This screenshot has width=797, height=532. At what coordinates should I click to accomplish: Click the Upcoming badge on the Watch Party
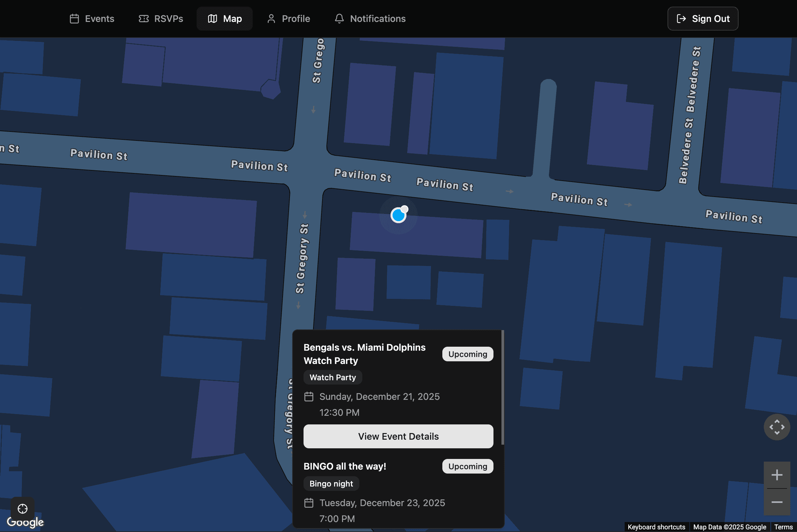tap(468, 354)
